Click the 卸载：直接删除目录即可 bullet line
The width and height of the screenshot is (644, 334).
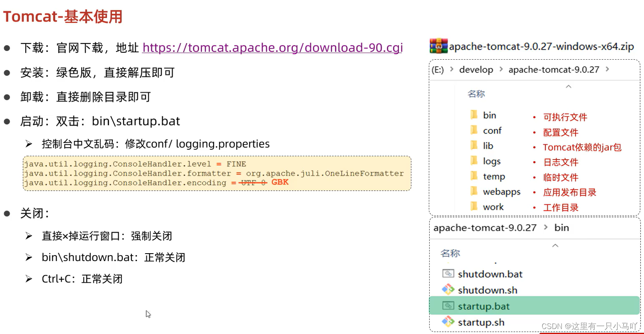pyautogui.click(x=85, y=97)
